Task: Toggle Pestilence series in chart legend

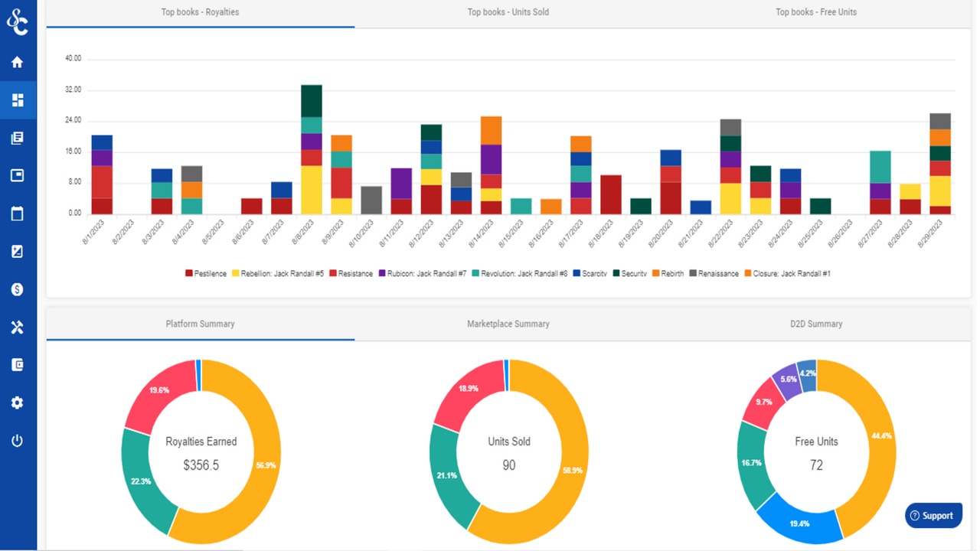Action: tap(206, 273)
